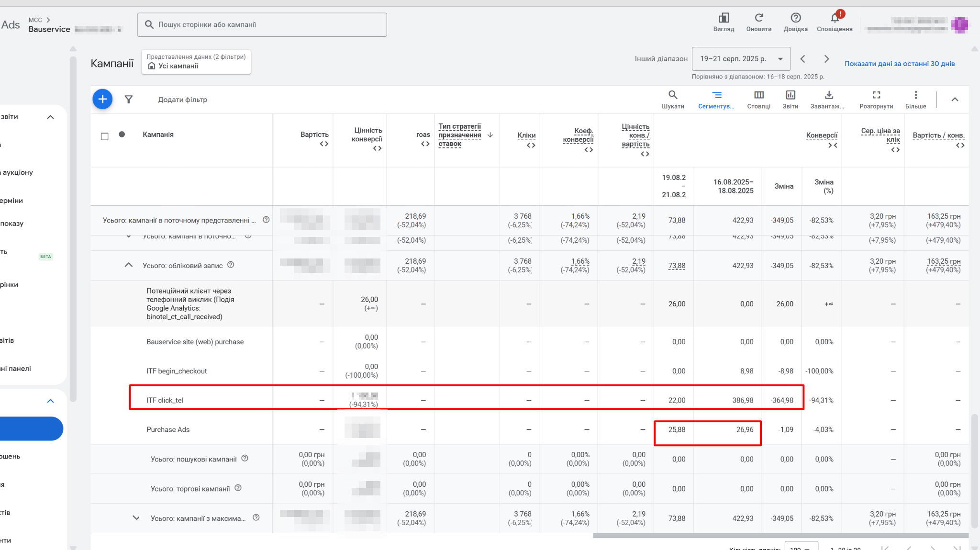Collapse the звіти sidebar section
The image size is (980, 550).
[x=50, y=117]
